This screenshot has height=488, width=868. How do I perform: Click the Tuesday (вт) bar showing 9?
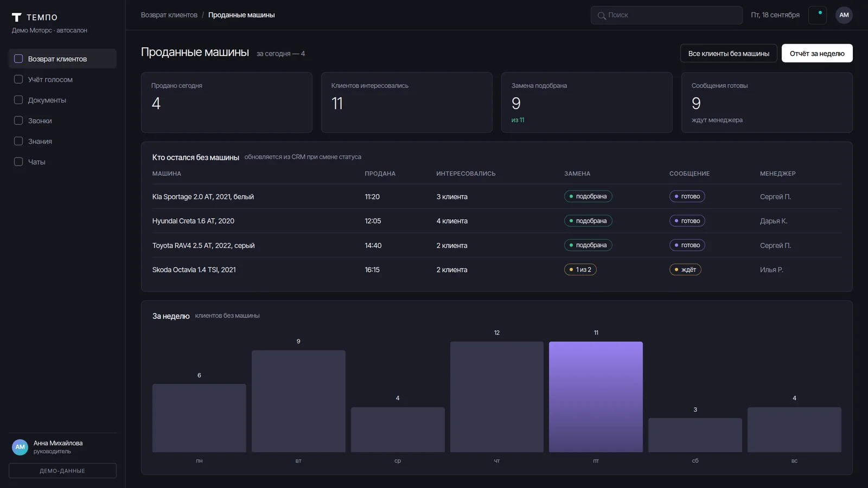click(x=298, y=401)
